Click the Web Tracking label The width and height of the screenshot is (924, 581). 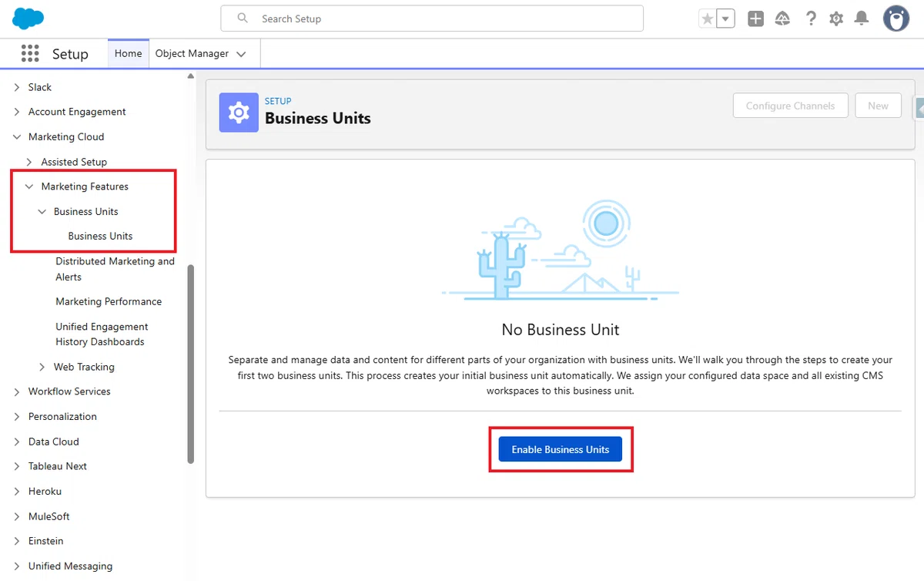pyautogui.click(x=84, y=367)
